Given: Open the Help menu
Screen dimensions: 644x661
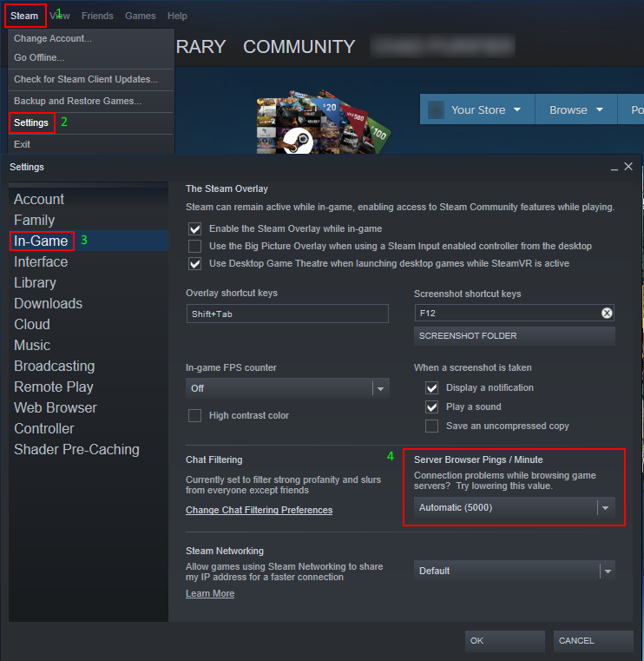Looking at the screenshot, I should [177, 16].
